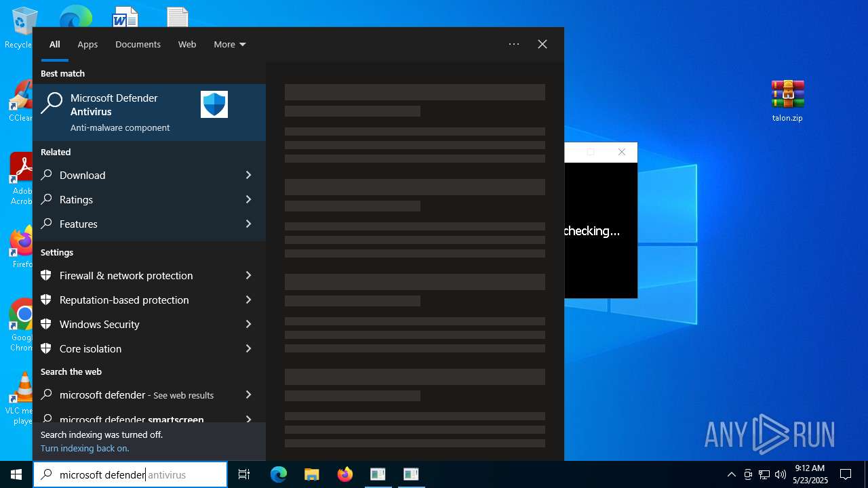Maximize the black checking console window
The image size is (868, 488).
(591, 152)
